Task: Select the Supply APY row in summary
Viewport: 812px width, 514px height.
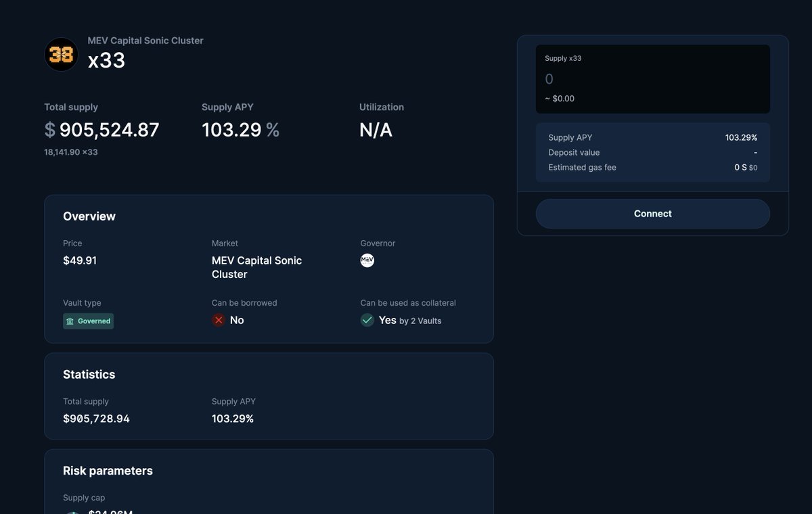Action: [652, 137]
